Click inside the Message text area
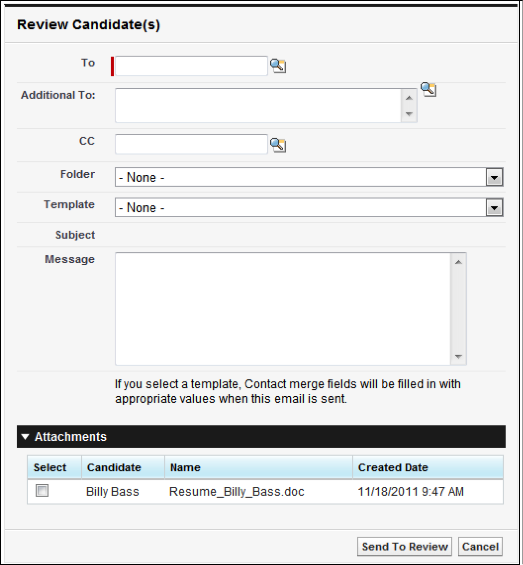 (x=283, y=309)
